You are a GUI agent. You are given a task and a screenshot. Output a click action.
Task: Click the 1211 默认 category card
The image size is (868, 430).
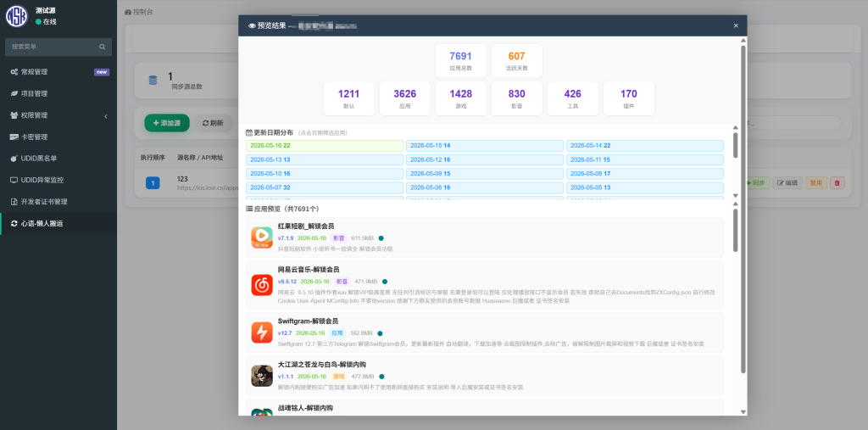coord(348,98)
